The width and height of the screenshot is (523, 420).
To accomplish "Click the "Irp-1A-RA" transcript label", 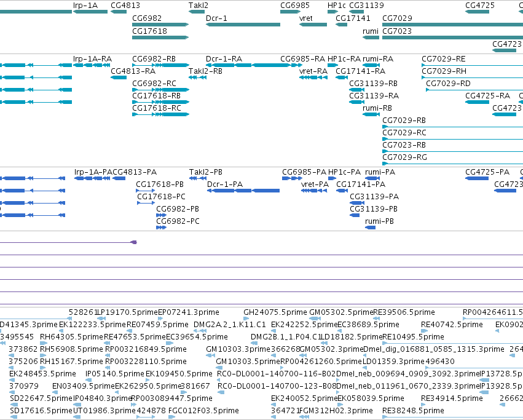I will point(92,59).
